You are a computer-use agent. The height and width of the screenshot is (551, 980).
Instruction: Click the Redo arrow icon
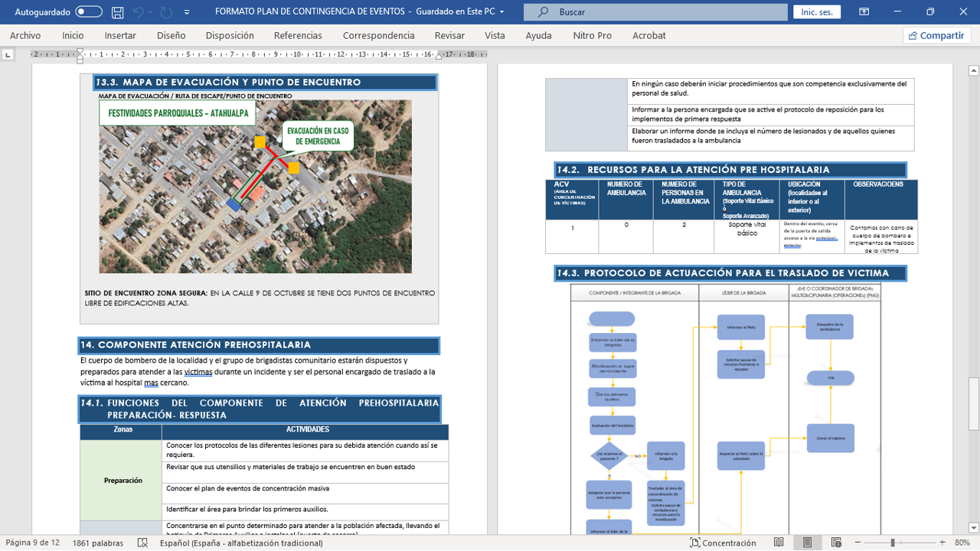166,12
